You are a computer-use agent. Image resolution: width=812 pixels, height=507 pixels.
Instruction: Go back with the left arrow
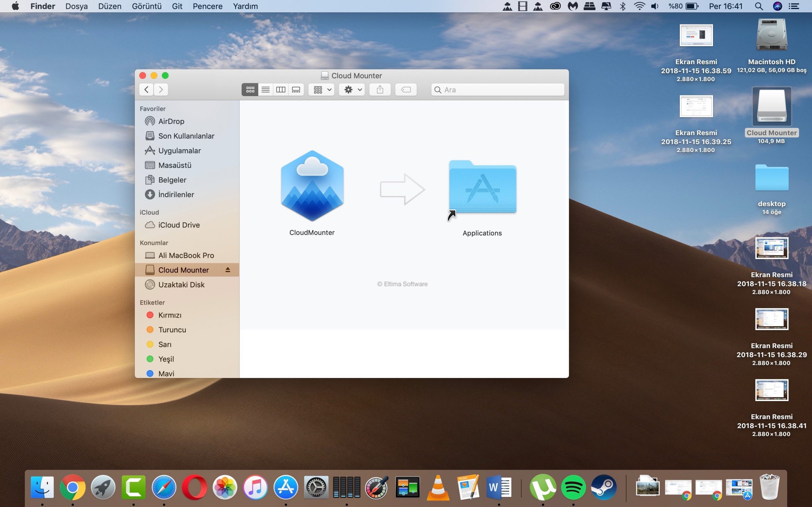click(x=147, y=90)
